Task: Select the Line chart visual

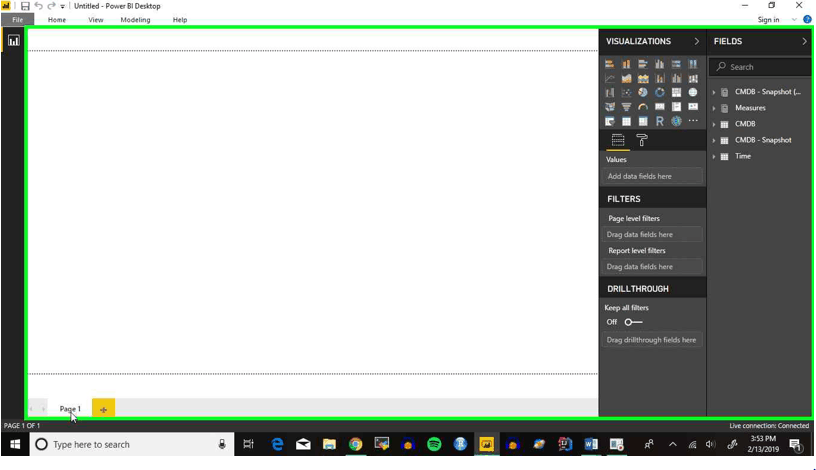Action: point(609,79)
